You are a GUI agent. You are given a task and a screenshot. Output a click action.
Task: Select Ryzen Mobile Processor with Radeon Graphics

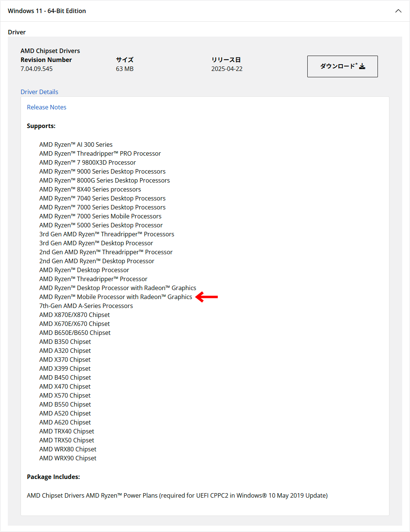tap(116, 297)
